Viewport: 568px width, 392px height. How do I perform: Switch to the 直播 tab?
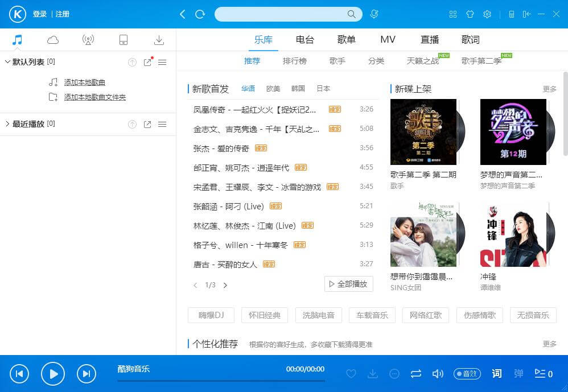(430, 39)
